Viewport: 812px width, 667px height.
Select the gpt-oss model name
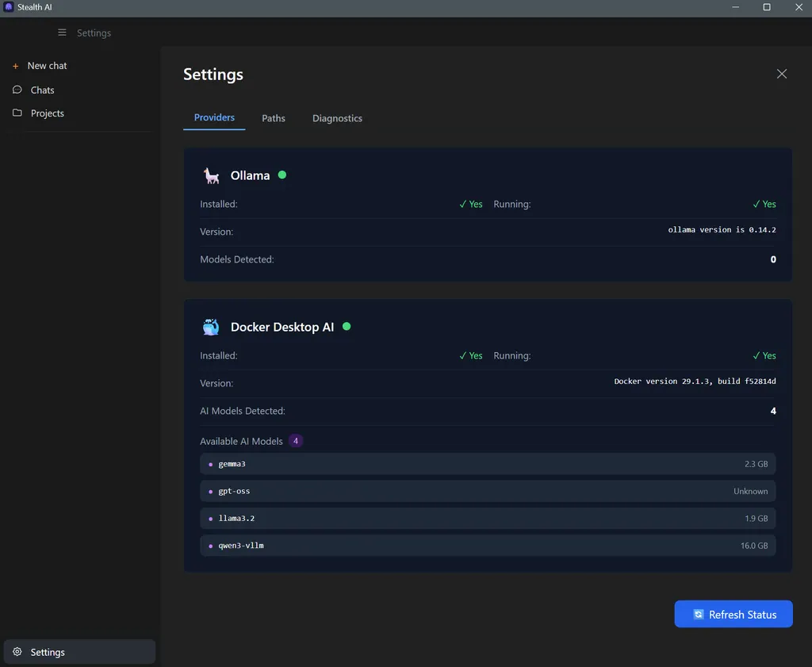click(x=234, y=491)
